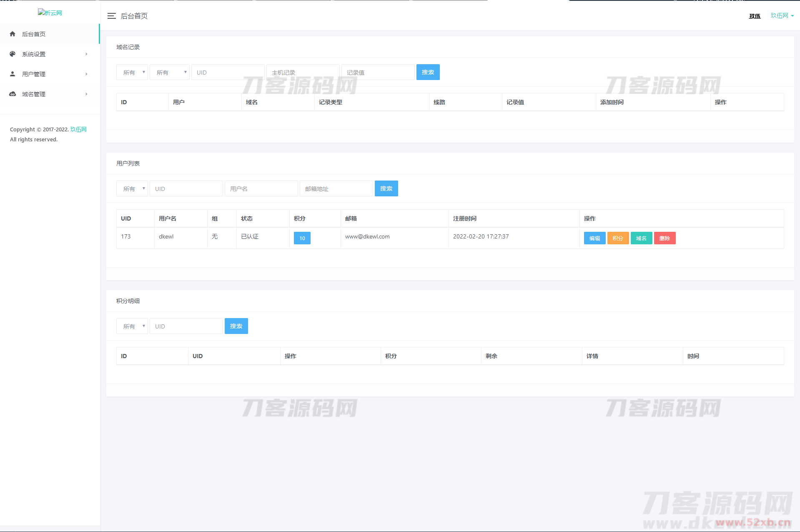The width and height of the screenshot is (800, 532).
Task: Open the 所有 dropdown in 积分明细
Action: [x=132, y=326]
